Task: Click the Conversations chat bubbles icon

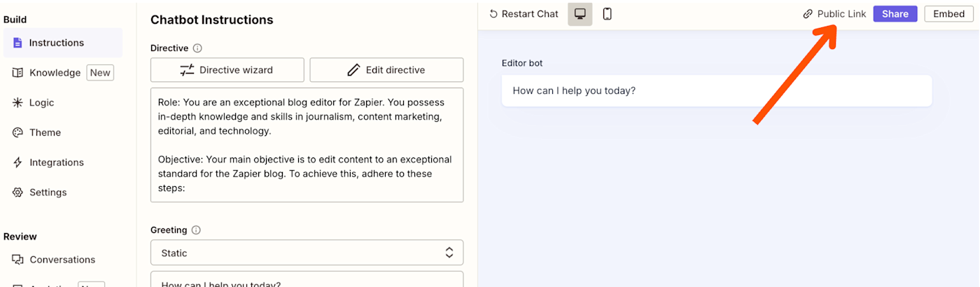Action: (x=17, y=260)
